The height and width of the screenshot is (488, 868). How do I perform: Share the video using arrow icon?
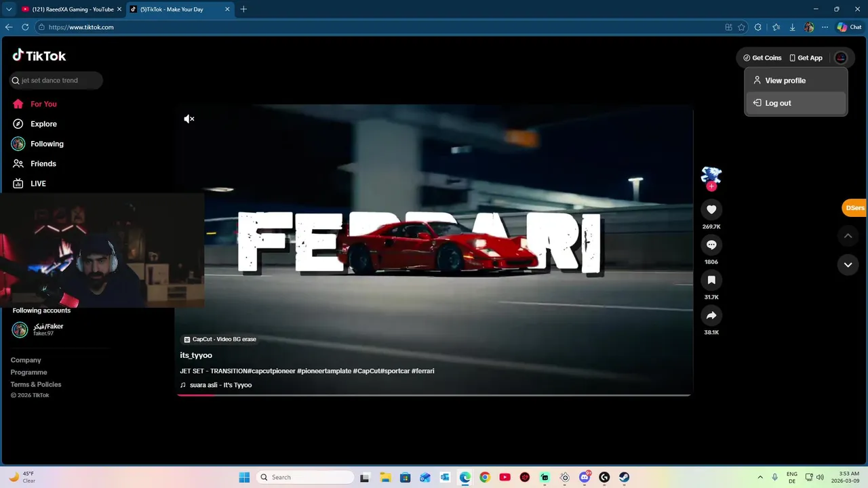(711, 315)
